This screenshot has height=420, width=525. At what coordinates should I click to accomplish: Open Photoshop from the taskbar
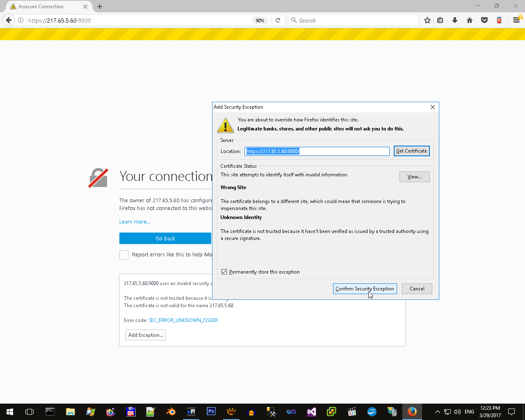[x=211, y=412]
